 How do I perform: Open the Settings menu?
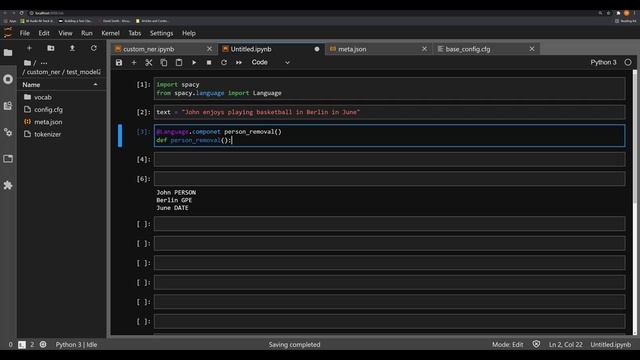pos(161,33)
